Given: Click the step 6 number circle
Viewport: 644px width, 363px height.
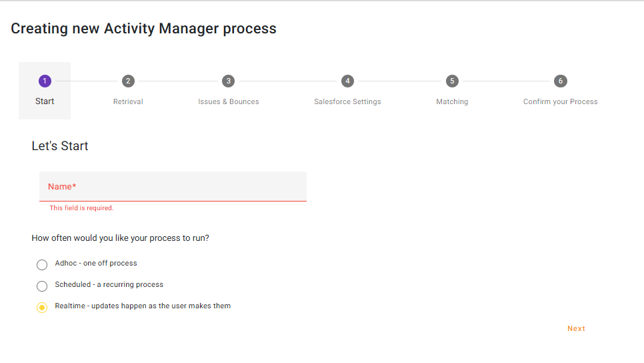Looking at the screenshot, I should 561,81.
